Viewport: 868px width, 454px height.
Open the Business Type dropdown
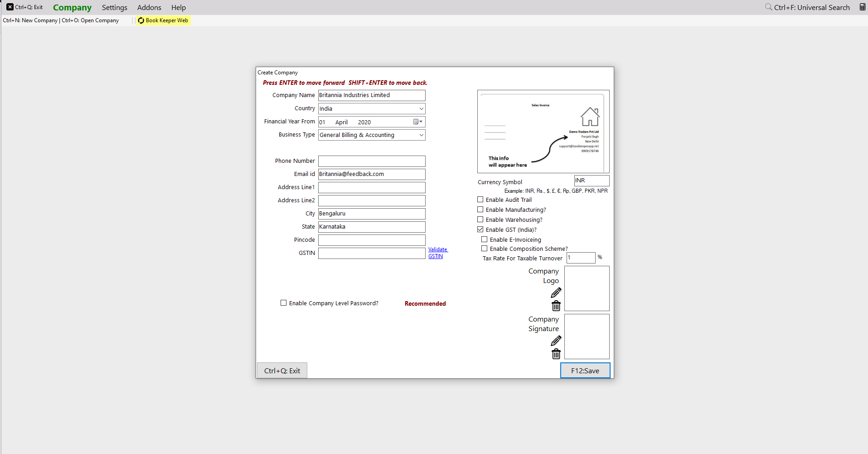(x=421, y=135)
